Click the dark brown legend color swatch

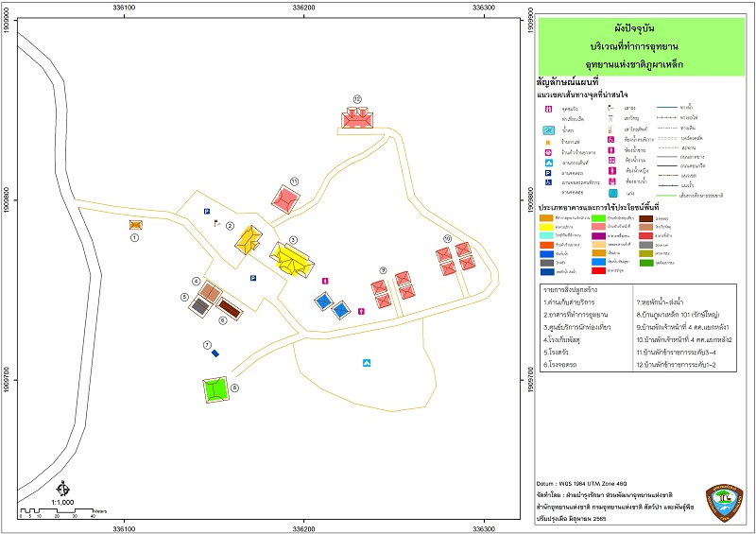click(x=646, y=218)
